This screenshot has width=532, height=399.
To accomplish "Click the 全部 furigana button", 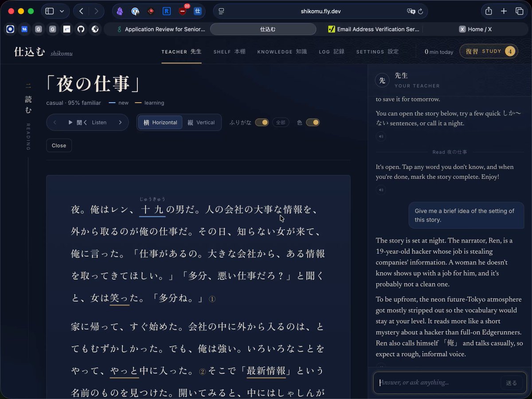I will (281, 123).
